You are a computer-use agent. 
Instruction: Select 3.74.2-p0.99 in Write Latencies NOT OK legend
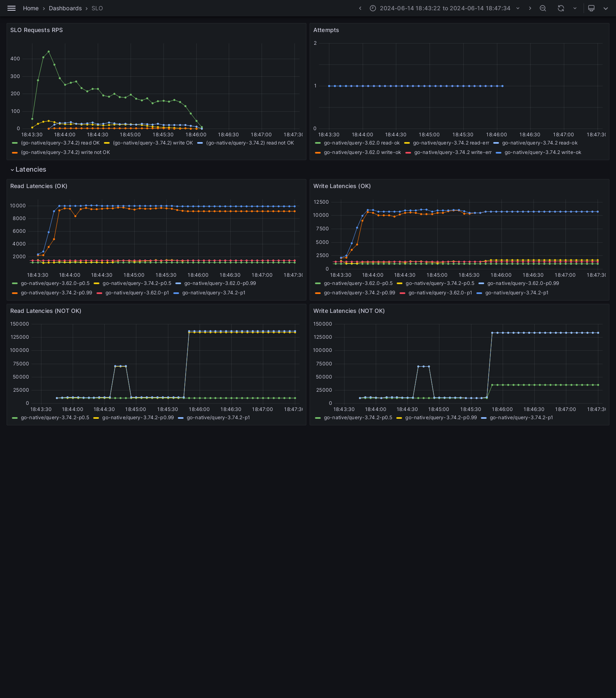point(441,418)
